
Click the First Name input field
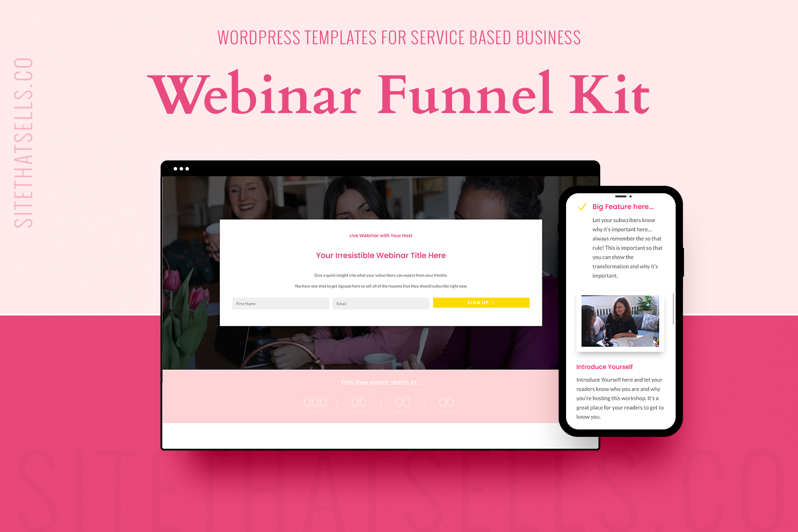pos(280,304)
